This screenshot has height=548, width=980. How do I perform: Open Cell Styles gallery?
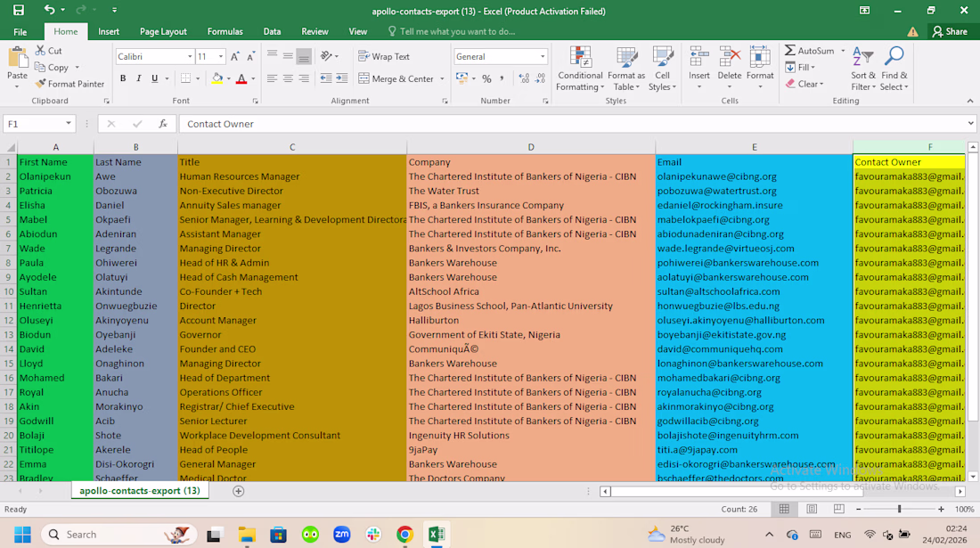[x=663, y=69]
